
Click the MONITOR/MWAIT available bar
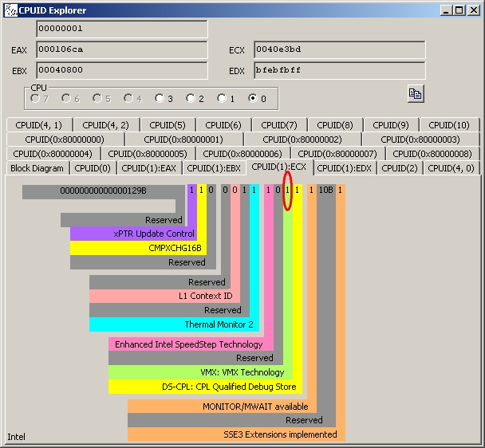[222, 407]
